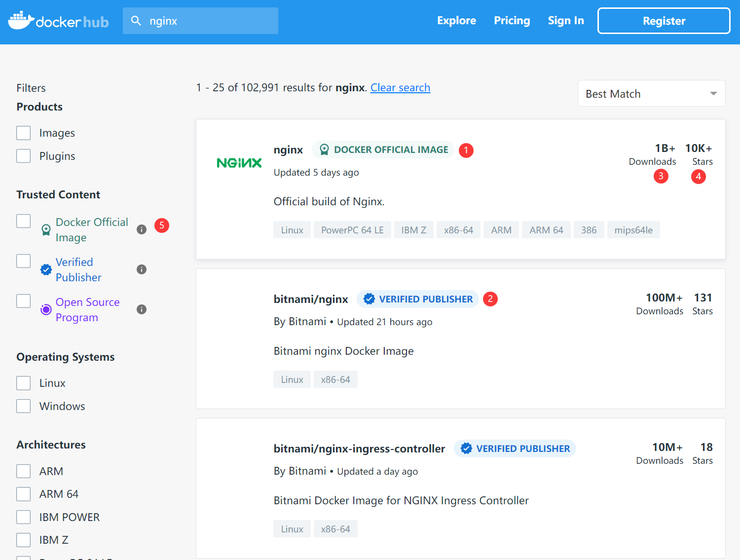
Task: Click Verified Publisher badge on bitnami/nginx
Action: pyautogui.click(x=418, y=299)
